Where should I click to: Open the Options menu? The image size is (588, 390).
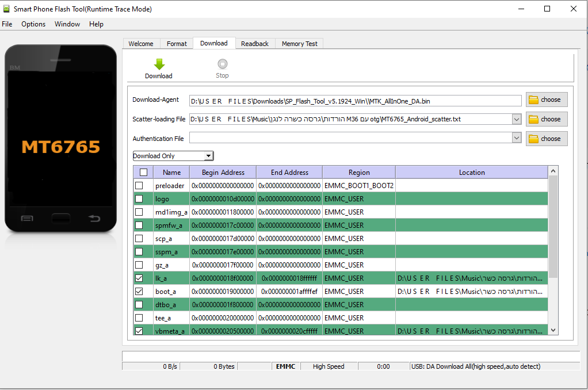click(x=33, y=24)
